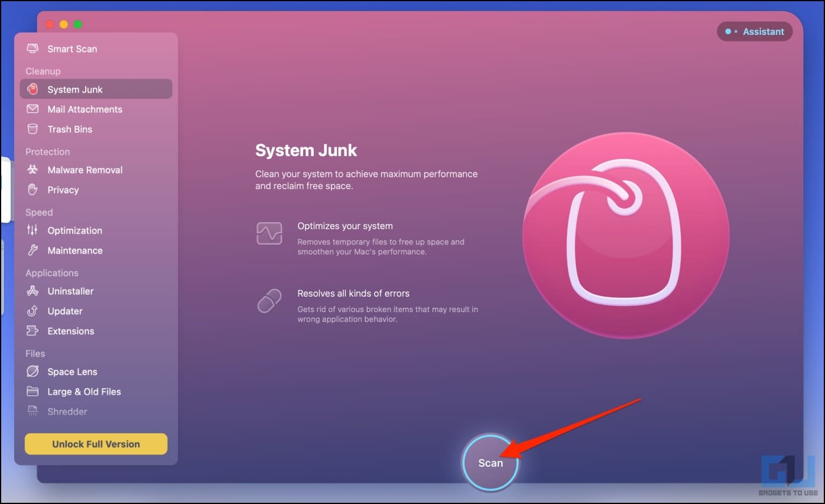The width and height of the screenshot is (825, 504).
Task: Select Malware Removal entry
Action: click(x=85, y=170)
